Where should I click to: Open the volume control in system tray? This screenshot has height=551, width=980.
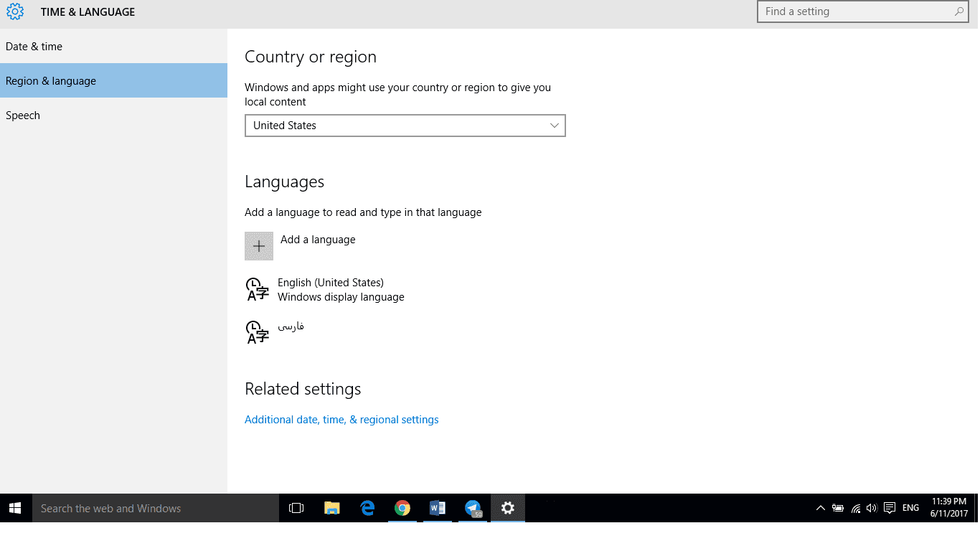tap(872, 508)
